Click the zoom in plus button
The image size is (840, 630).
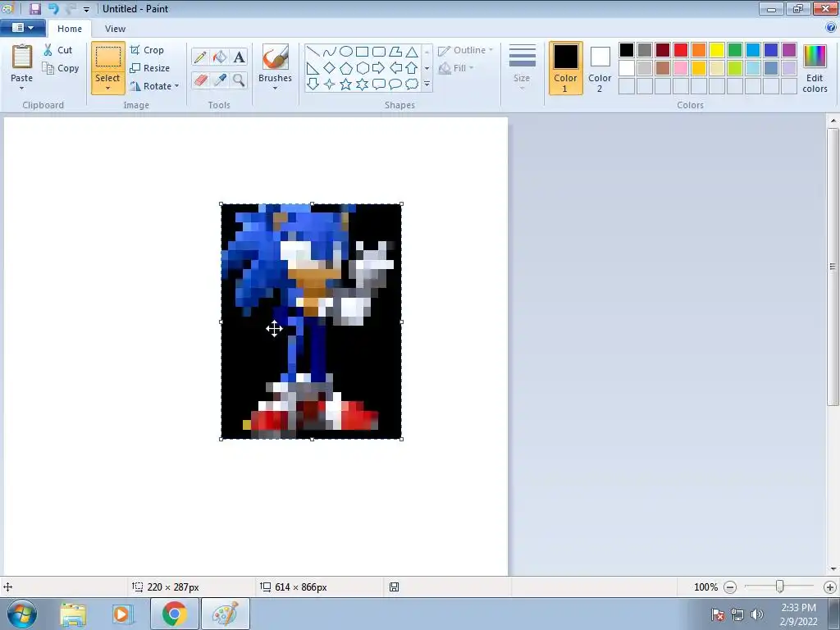coord(830,587)
